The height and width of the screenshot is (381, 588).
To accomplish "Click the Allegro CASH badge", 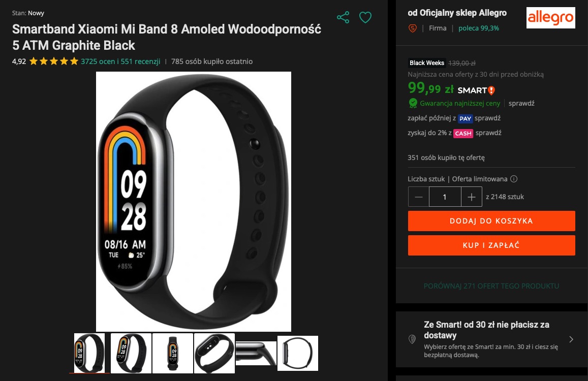I will pyautogui.click(x=463, y=134).
